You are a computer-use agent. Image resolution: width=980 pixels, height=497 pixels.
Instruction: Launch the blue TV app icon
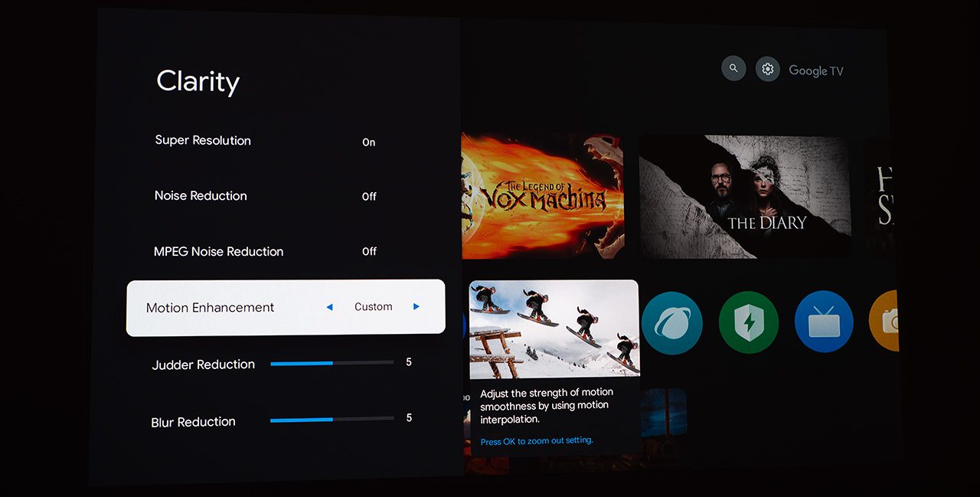coord(824,322)
